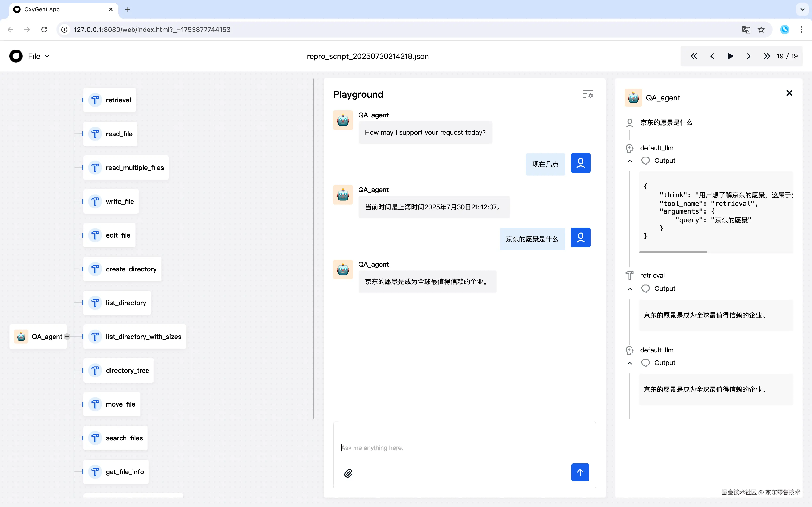812x507 pixels.
Task: Skip to last step with double-right arrows
Action: pos(767,56)
